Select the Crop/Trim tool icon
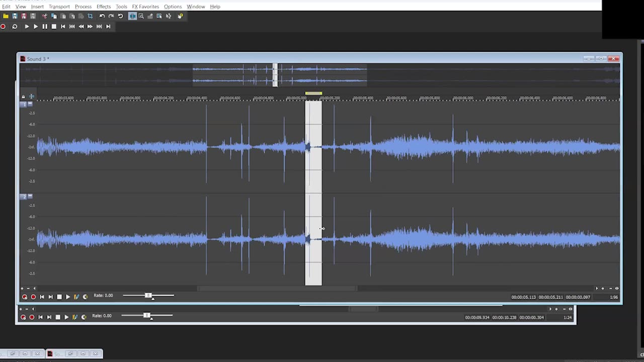The width and height of the screenshot is (644, 362). point(90,16)
